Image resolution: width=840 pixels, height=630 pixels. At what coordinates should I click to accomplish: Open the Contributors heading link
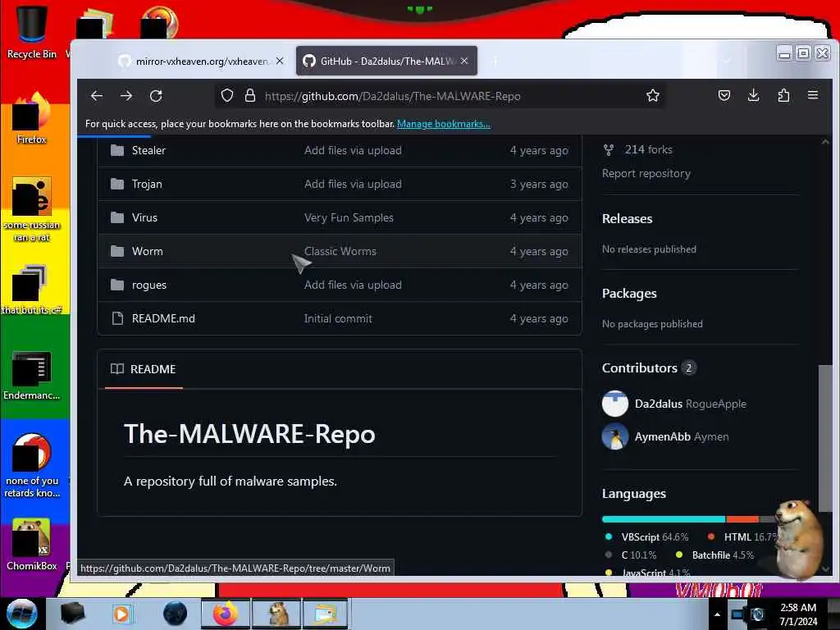[640, 368]
